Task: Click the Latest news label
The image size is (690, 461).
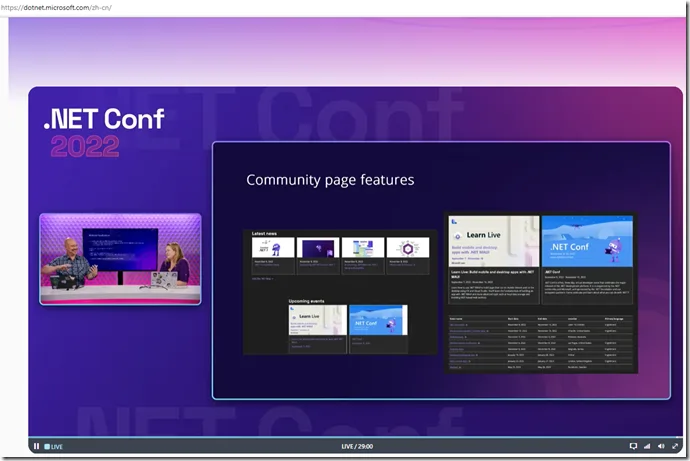Action: point(264,234)
